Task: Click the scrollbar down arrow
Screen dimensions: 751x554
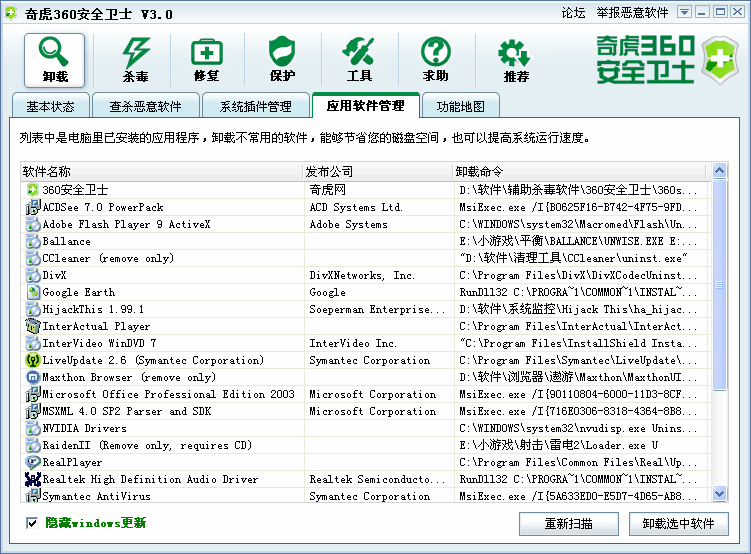Action: point(719,493)
